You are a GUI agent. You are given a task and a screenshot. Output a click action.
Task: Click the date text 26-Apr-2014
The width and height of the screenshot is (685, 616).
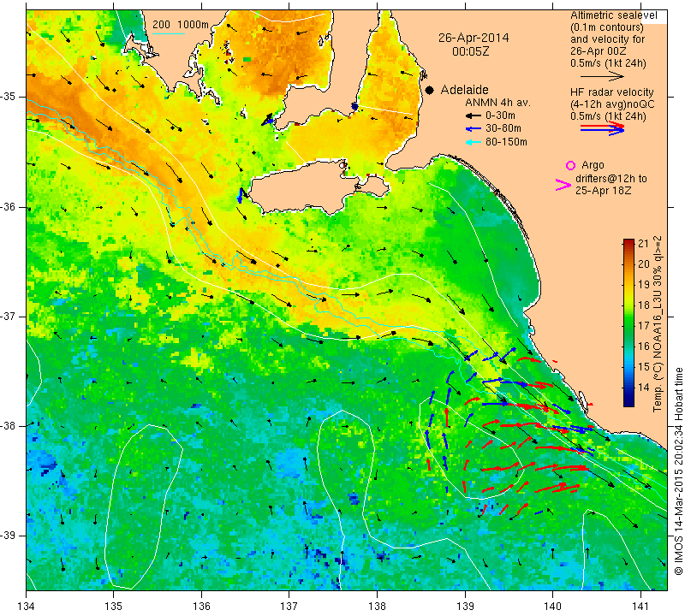[x=474, y=38]
